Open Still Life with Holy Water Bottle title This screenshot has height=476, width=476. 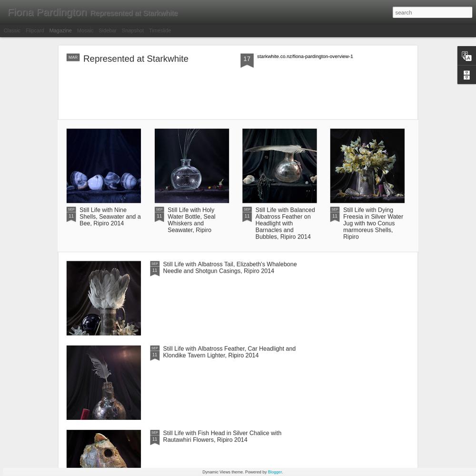[x=191, y=220]
